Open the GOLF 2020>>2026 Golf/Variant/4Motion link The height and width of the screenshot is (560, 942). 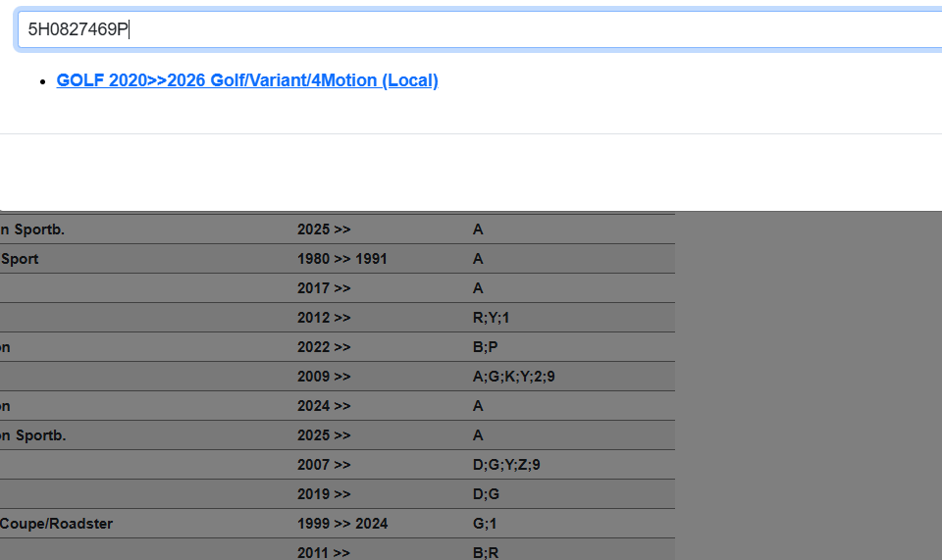coord(247,80)
